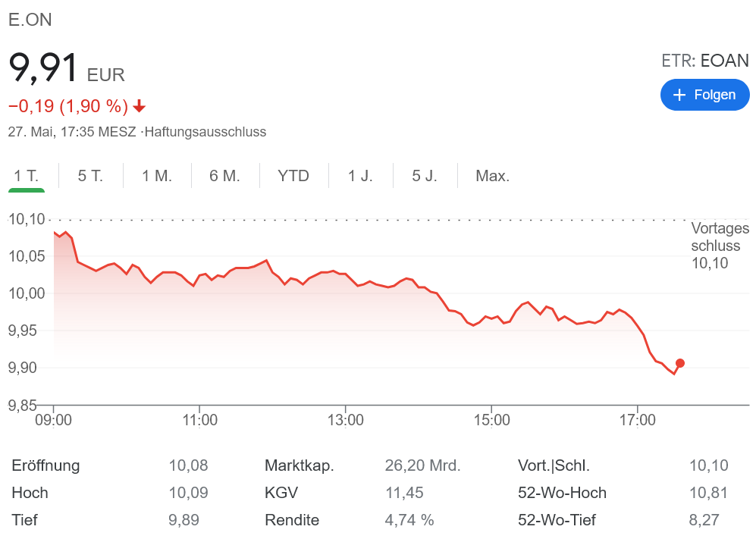Viewport: 756px width, 539px height.
Task: Show the 1 M. price chart
Action: pos(157,176)
